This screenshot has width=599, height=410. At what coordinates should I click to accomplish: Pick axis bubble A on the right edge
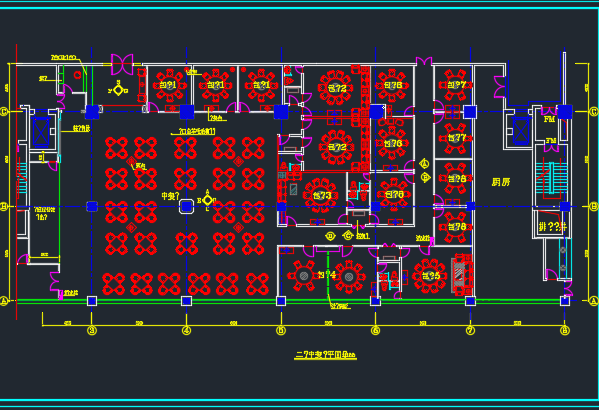click(594, 301)
